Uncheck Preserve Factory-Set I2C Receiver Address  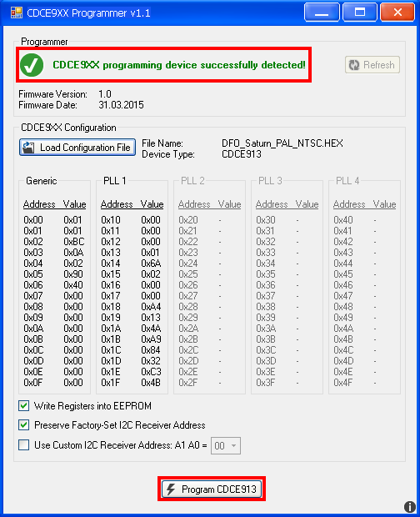tap(23, 425)
